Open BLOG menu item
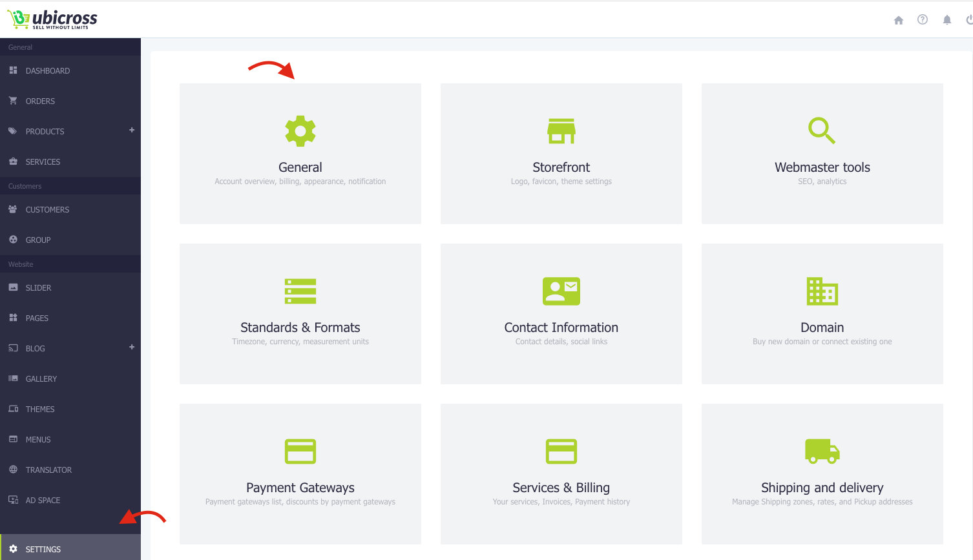This screenshot has width=973, height=560. (x=36, y=349)
